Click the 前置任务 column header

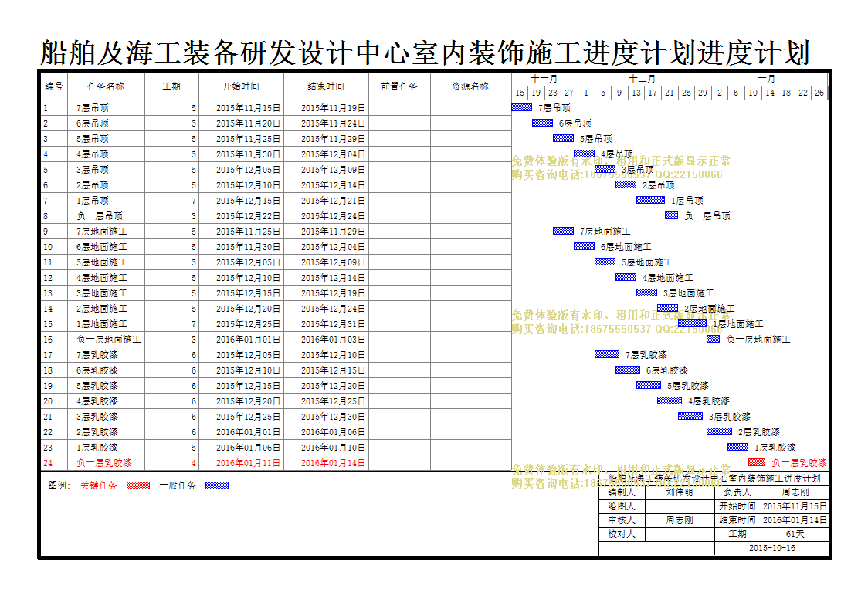coord(399,86)
